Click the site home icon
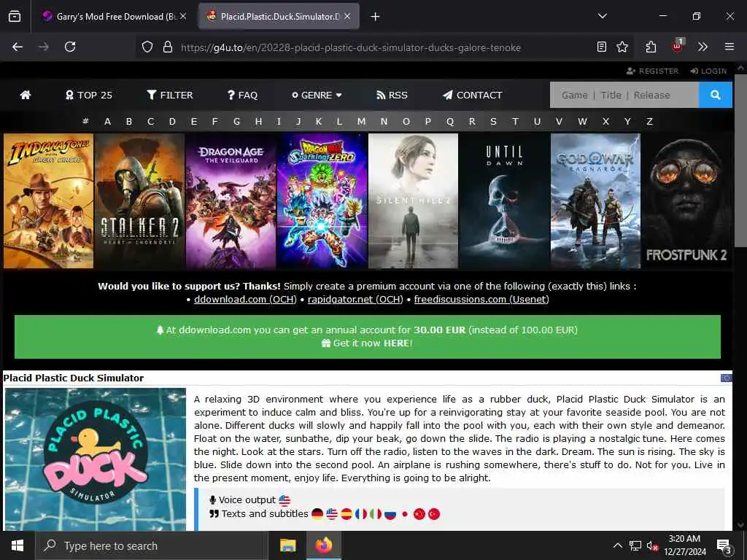Screen dimensions: 747x560 pos(26,95)
